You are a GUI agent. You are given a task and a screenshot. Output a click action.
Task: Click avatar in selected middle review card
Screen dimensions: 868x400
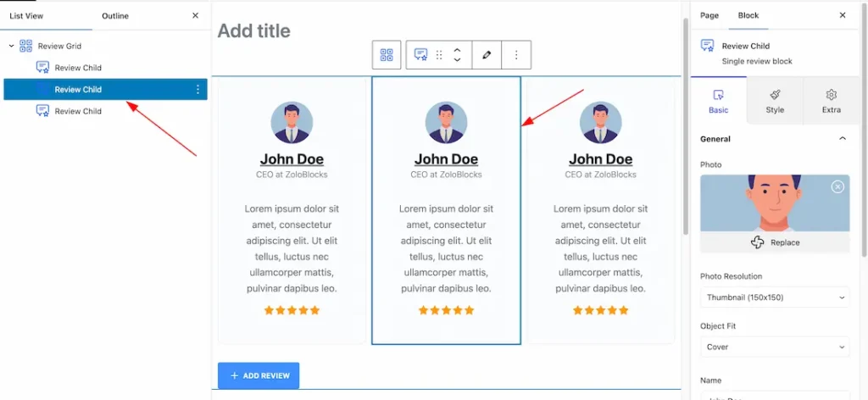click(446, 122)
